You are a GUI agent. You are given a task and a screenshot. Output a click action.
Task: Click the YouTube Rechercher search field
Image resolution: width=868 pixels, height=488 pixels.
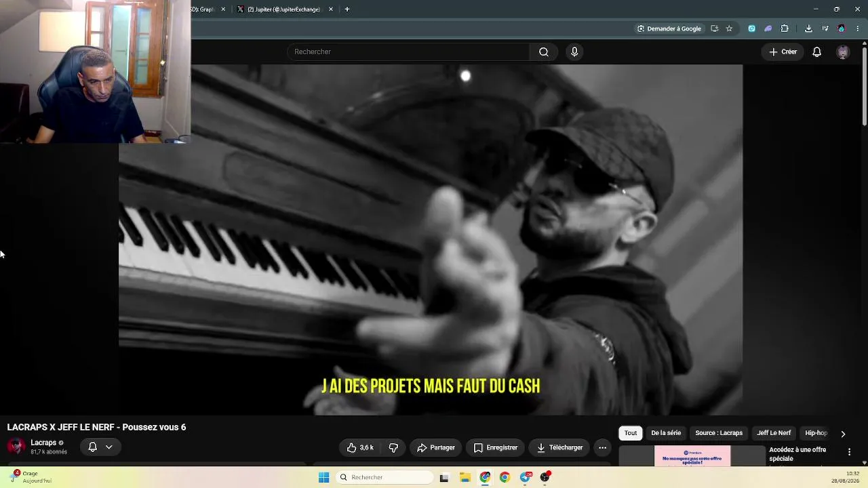pos(408,52)
